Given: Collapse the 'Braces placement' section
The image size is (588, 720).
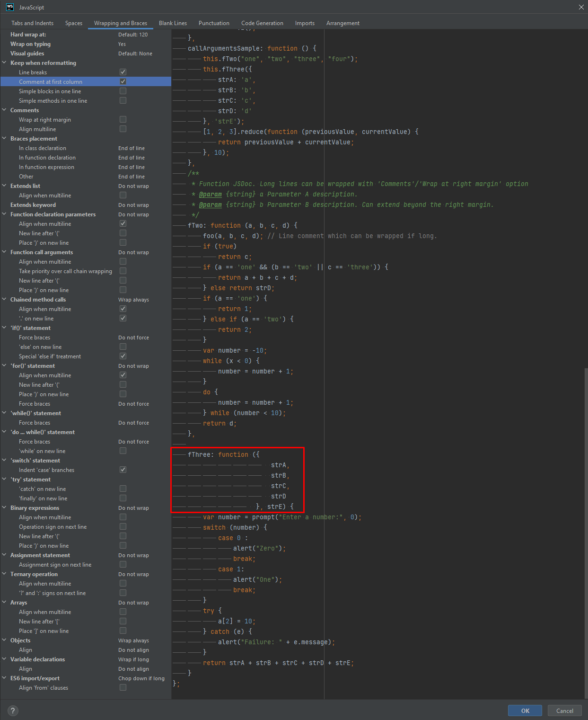Looking at the screenshot, I should [4, 138].
